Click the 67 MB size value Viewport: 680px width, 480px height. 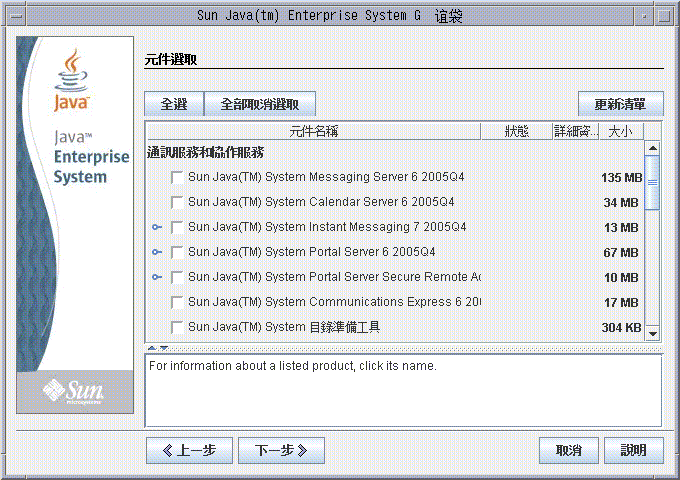click(621, 252)
